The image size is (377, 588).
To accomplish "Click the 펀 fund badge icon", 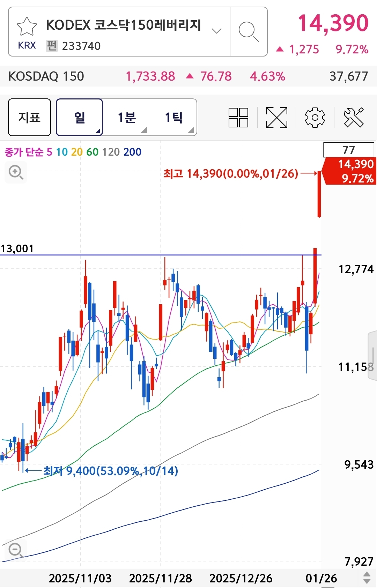I will pyautogui.click(x=52, y=46).
